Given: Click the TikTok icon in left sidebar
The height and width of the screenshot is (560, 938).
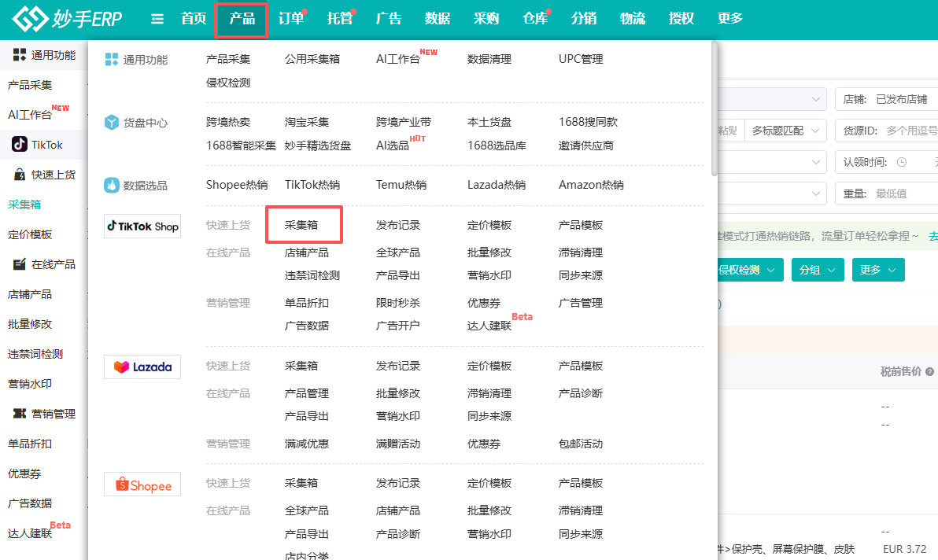Looking at the screenshot, I should coord(20,145).
